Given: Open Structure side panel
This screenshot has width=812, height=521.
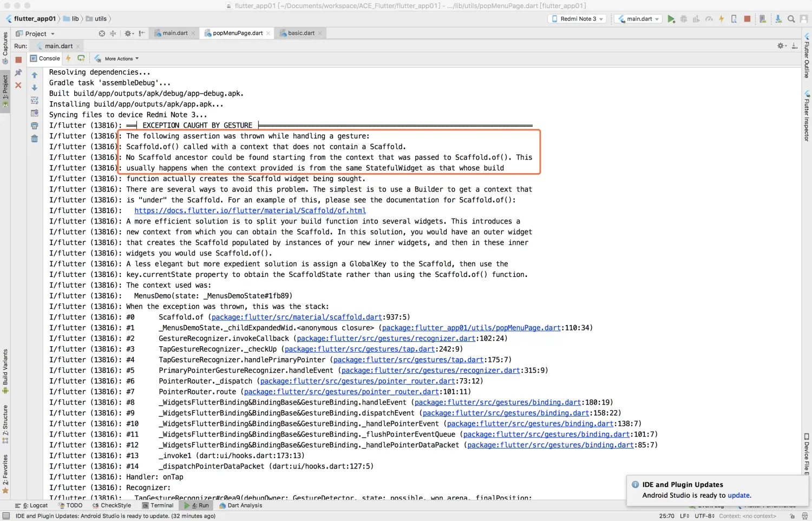Looking at the screenshot, I should (5, 425).
